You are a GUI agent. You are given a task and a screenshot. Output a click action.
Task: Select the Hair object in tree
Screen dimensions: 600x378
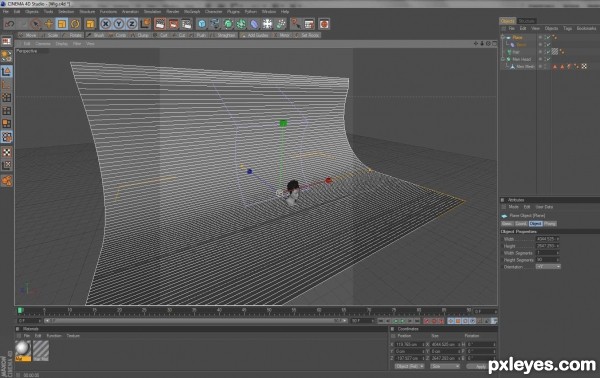click(516, 52)
